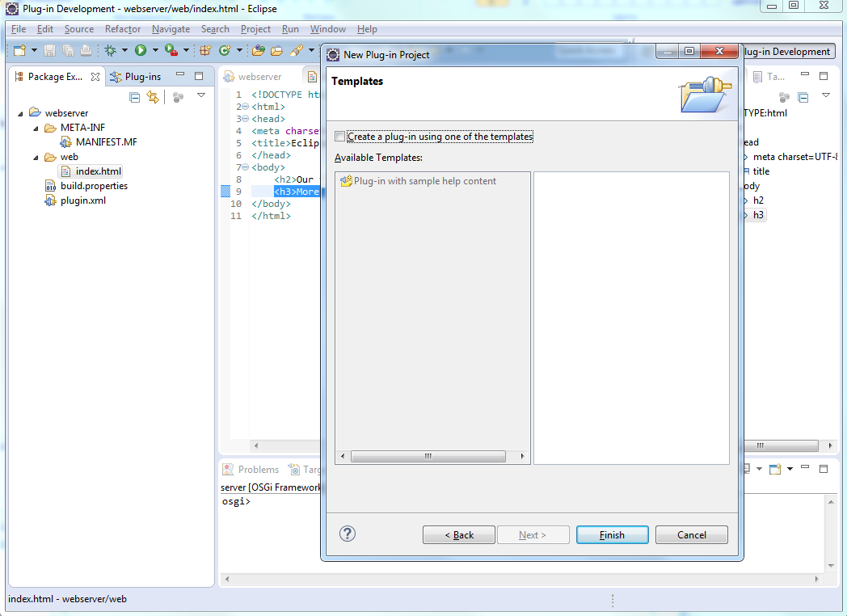
Task: Open the Project menu
Action: tap(255, 29)
